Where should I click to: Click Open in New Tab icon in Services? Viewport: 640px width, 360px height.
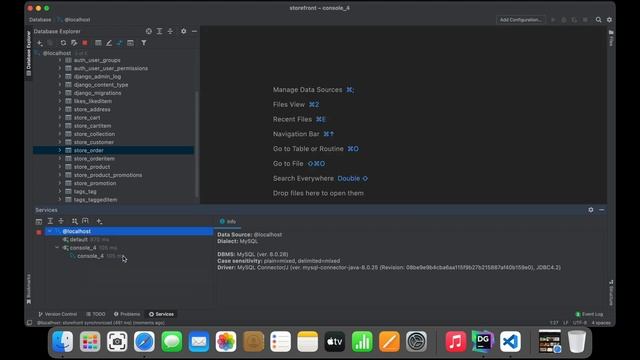click(85, 221)
